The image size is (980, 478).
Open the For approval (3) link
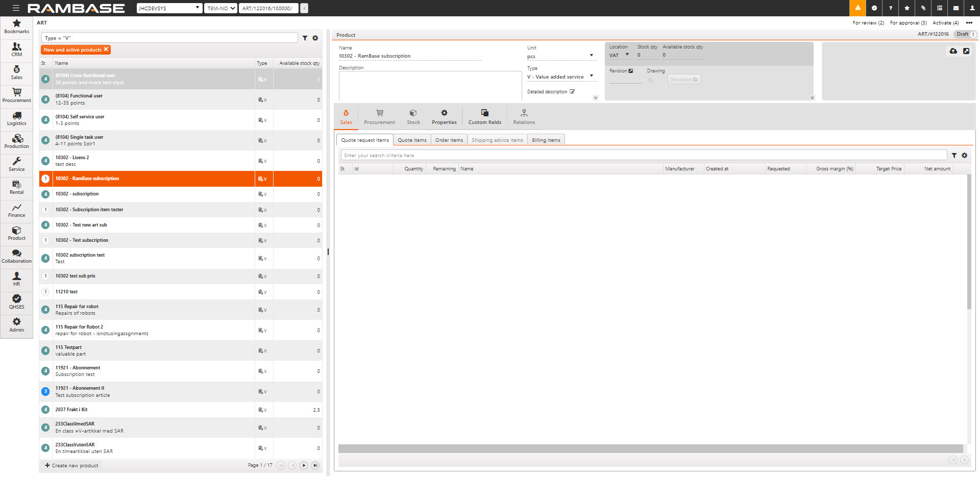pyautogui.click(x=908, y=23)
